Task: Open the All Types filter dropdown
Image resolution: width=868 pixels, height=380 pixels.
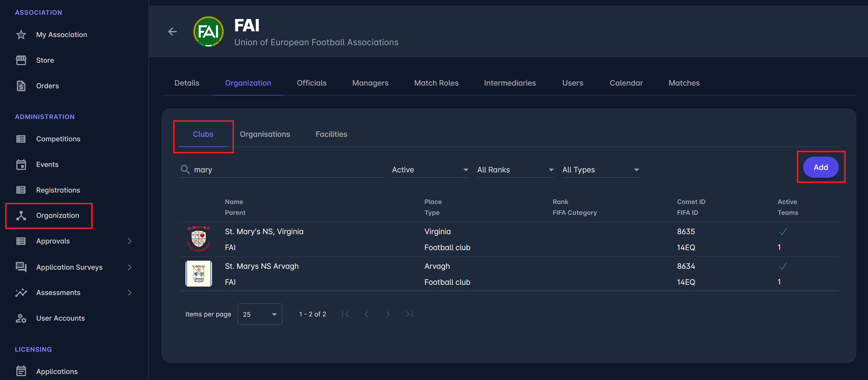Action: coord(600,170)
